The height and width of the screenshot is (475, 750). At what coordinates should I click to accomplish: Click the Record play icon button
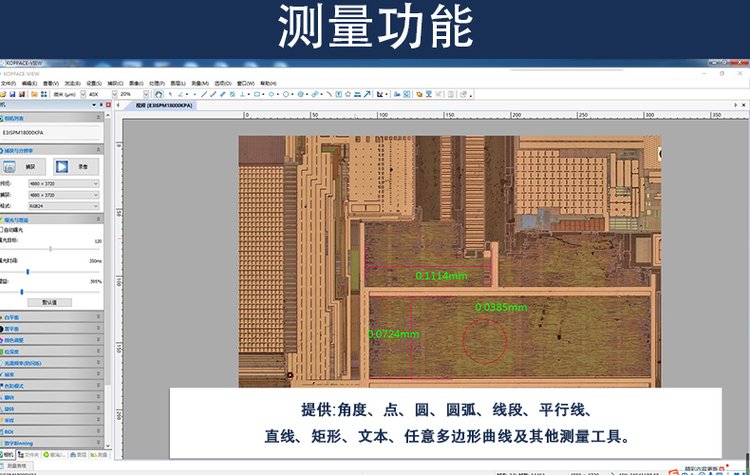coord(62,166)
